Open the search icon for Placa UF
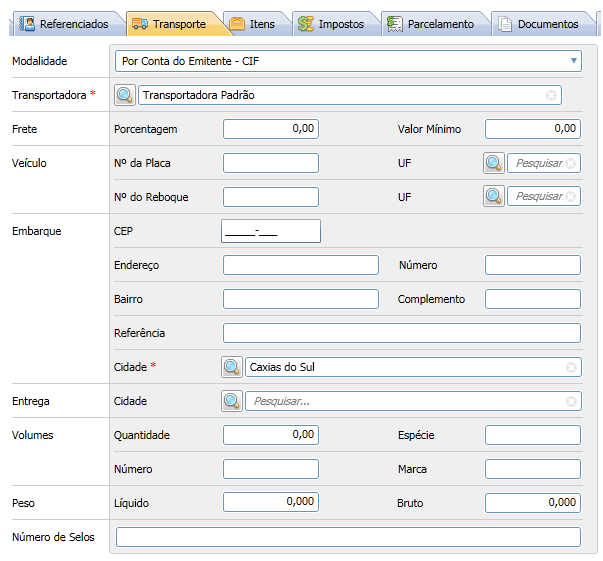Viewport: 603px width, 561px height. [494, 163]
